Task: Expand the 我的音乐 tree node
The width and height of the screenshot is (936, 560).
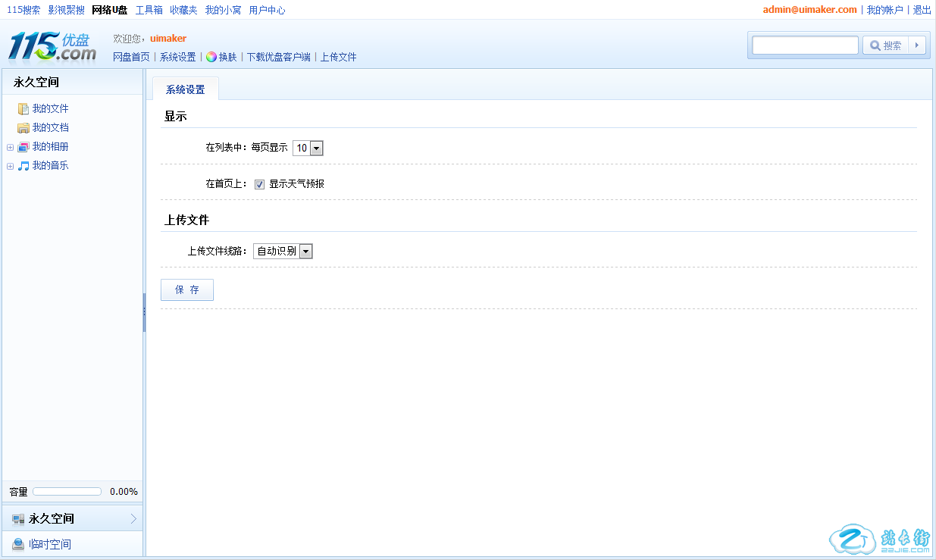Action: click(10, 166)
